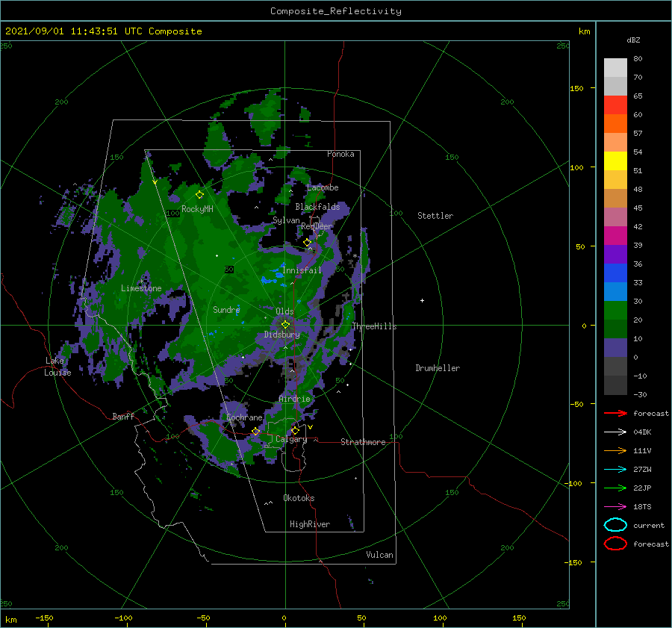Click the yellow diamond marker below RedDeer

308,243
